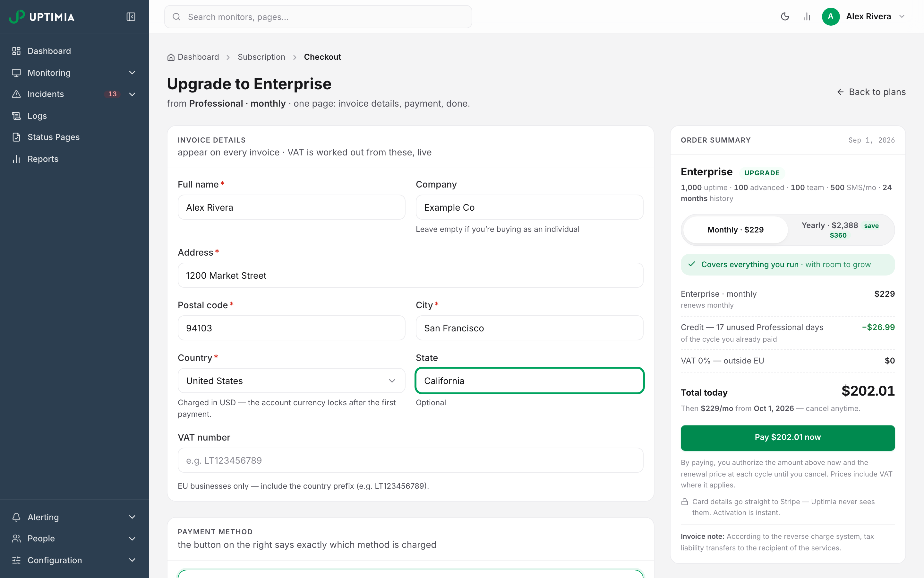Image resolution: width=924 pixels, height=578 pixels.
Task: Click the Checkout breadcrumb text
Action: pyautogui.click(x=322, y=57)
